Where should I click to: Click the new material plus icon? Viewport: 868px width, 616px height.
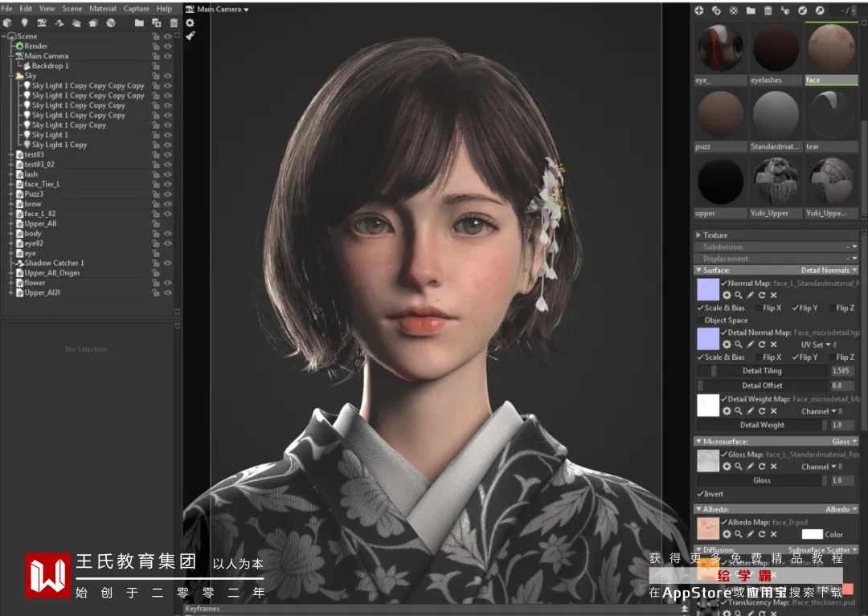point(699,10)
